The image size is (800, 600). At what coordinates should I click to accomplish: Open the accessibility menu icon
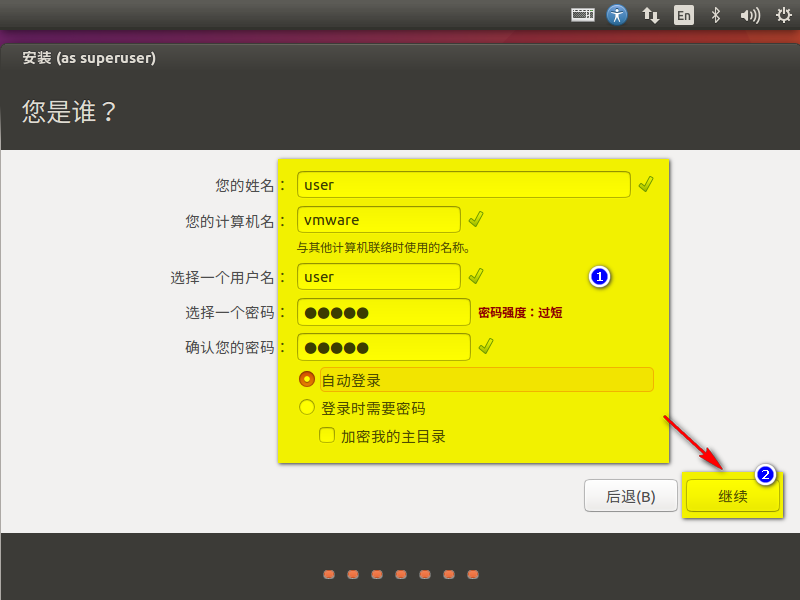pos(617,15)
